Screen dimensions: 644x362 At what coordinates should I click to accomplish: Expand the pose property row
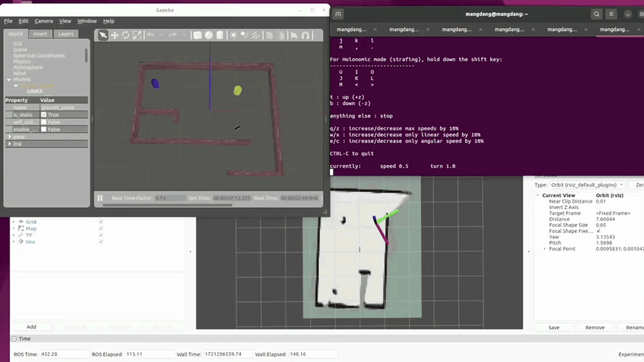(x=9, y=137)
